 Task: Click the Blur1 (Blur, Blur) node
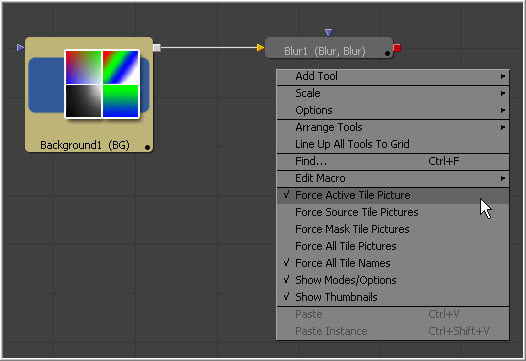(x=328, y=48)
